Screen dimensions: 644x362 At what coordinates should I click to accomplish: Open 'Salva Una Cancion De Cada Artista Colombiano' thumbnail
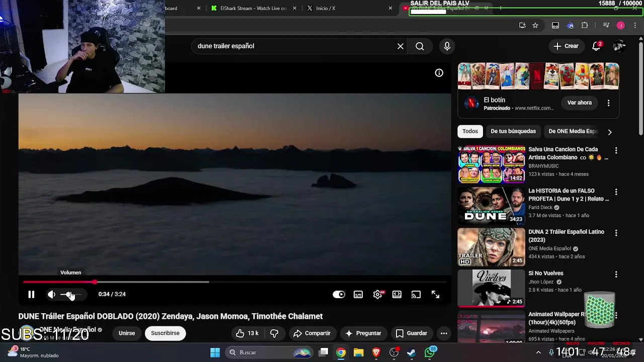(x=491, y=164)
